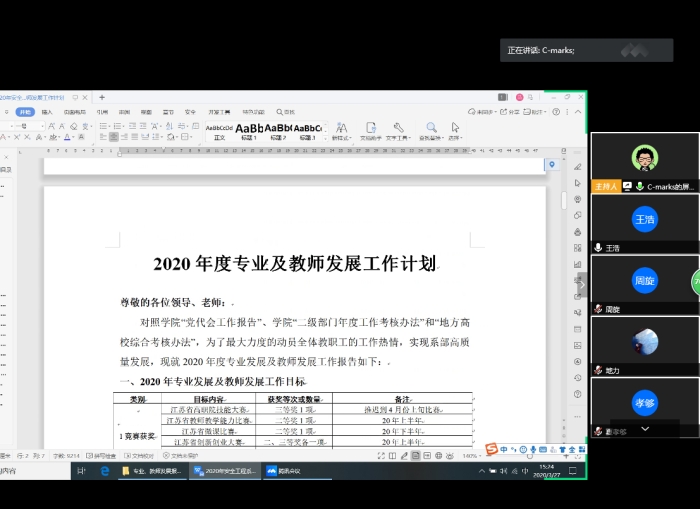
Task: Click the new document tab plus button
Action: point(101,97)
